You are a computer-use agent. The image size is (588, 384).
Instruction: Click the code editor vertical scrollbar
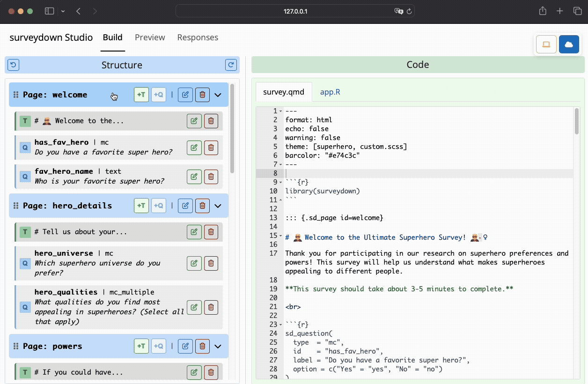(x=577, y=122)
